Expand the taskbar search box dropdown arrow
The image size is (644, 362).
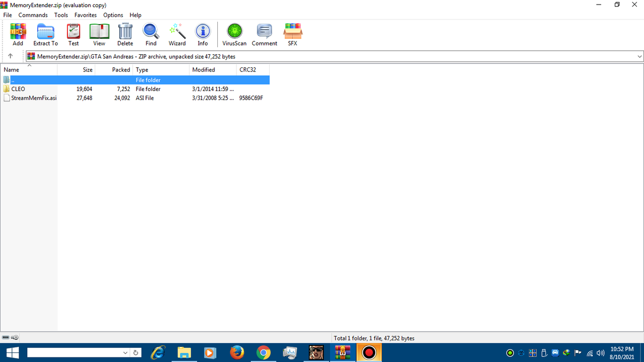click(125, 352)
